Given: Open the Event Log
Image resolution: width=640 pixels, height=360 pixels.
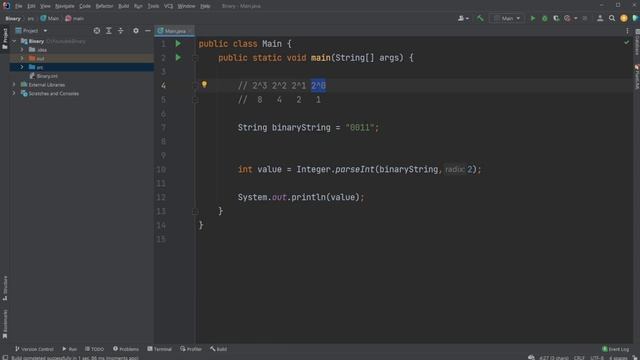Looking at the screenshot, I should pyautogui.click(x=616, y=349).
